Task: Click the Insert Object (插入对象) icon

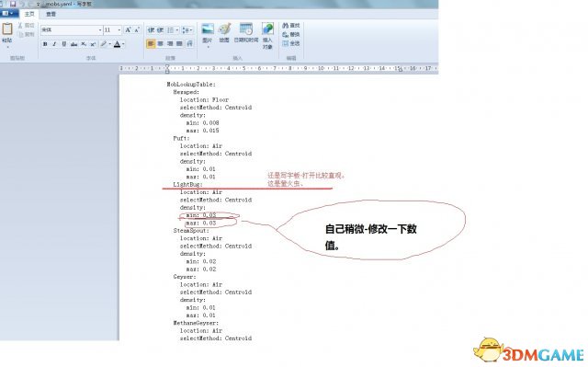Action: [267, 29]
